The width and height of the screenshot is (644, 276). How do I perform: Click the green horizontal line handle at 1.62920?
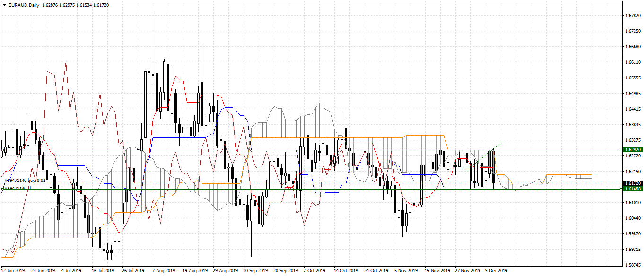pos(620,150)
